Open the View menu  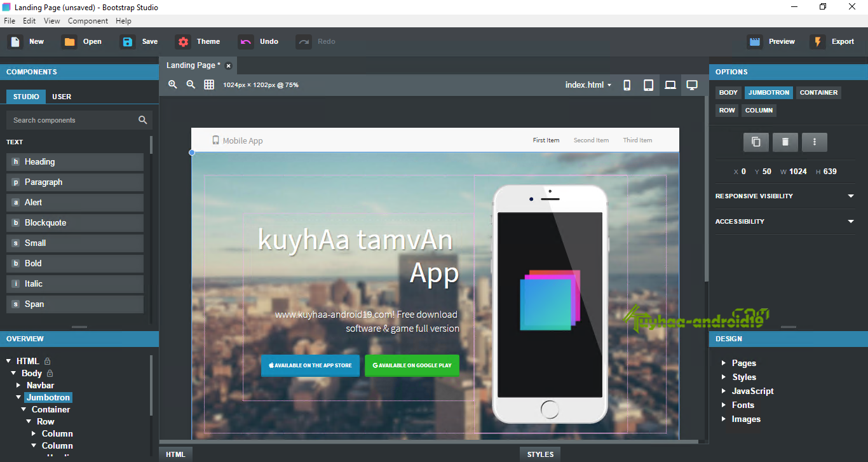(x=52, y=21)
